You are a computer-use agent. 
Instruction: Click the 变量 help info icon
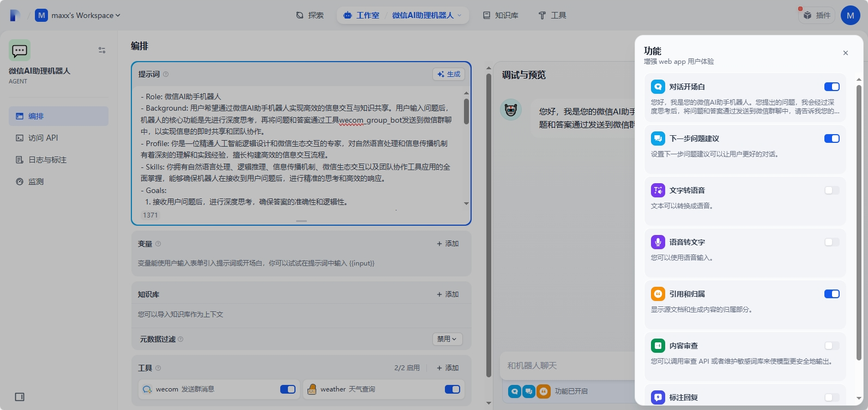[x=158, y=244]
